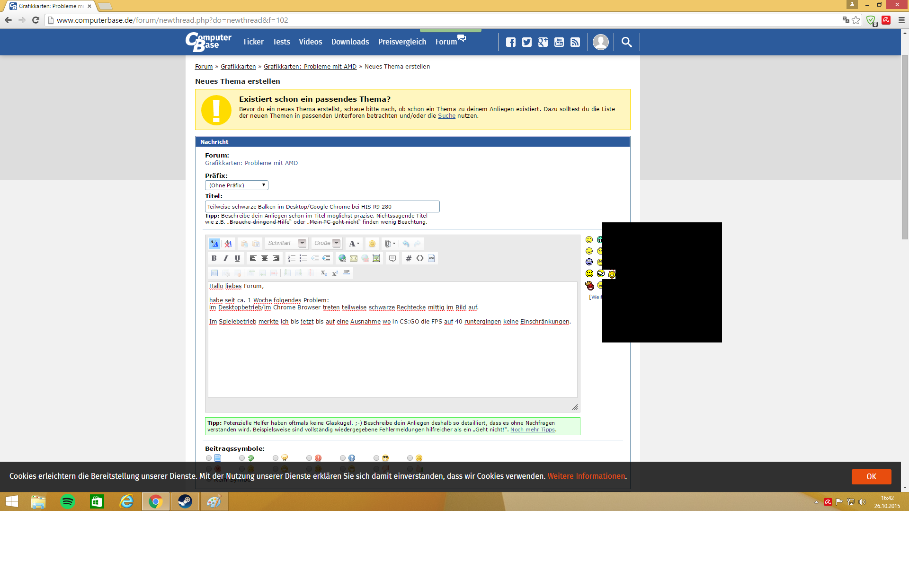
Task: Click the undo arrow in editor
Action: coord(406,244)
